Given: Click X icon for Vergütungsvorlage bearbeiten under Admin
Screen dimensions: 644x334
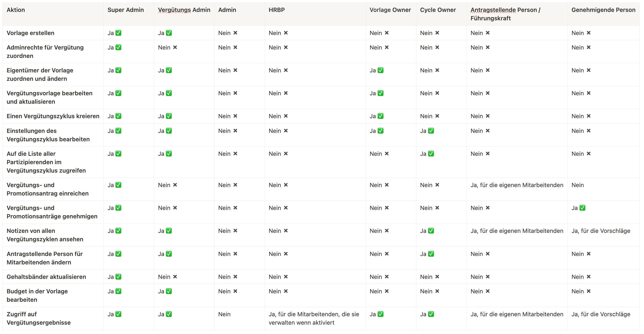Looking at the screenshot, I should coord(235,93).
